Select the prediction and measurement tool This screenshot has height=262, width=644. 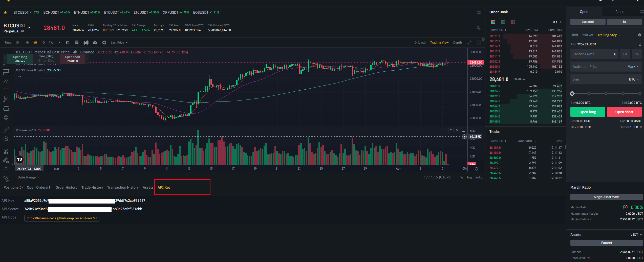[x=6, y=108]
